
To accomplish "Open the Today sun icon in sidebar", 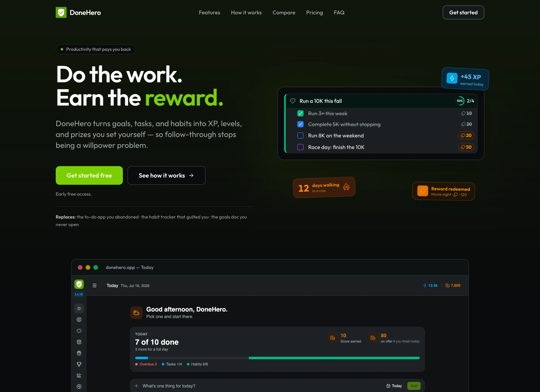I will 79,308.
